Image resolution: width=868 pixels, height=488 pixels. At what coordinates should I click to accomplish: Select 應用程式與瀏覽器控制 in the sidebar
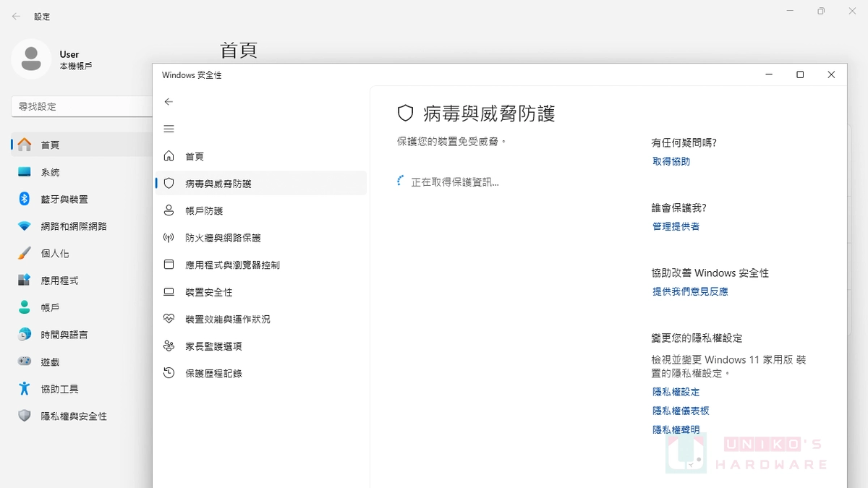(260, 265)
